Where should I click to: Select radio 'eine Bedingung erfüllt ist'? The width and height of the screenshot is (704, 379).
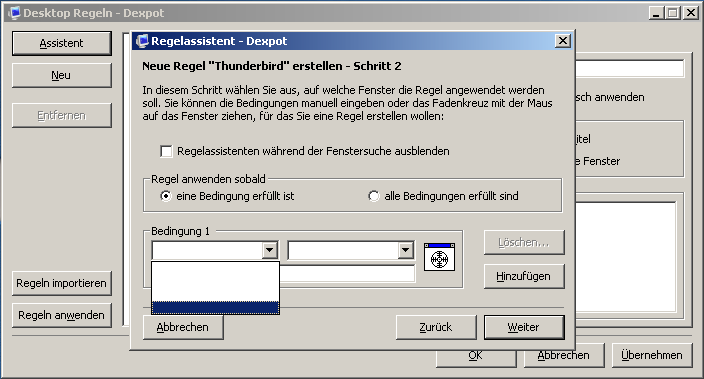pyautogui.click(x=166, y=196)
